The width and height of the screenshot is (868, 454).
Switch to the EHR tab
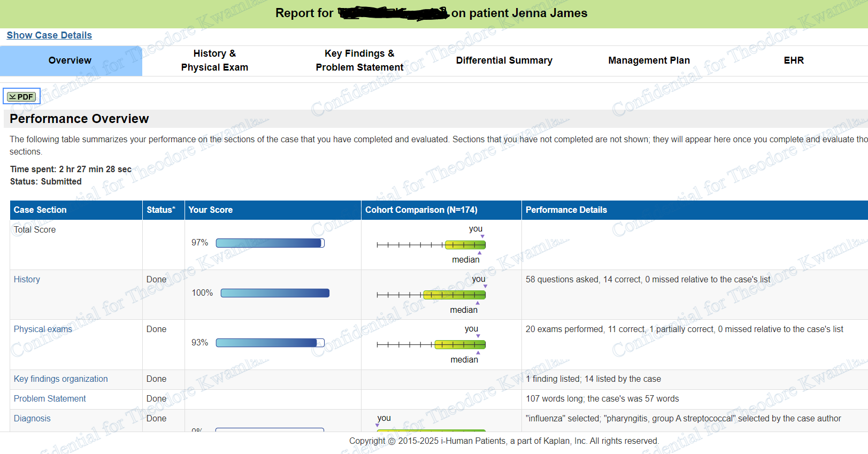(x=794, y=60)
